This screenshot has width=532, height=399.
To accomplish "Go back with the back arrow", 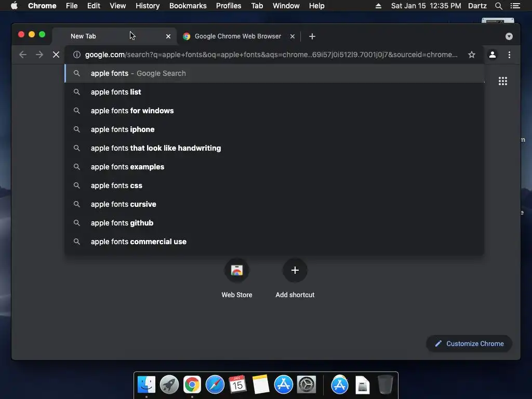I will point(23,55).
